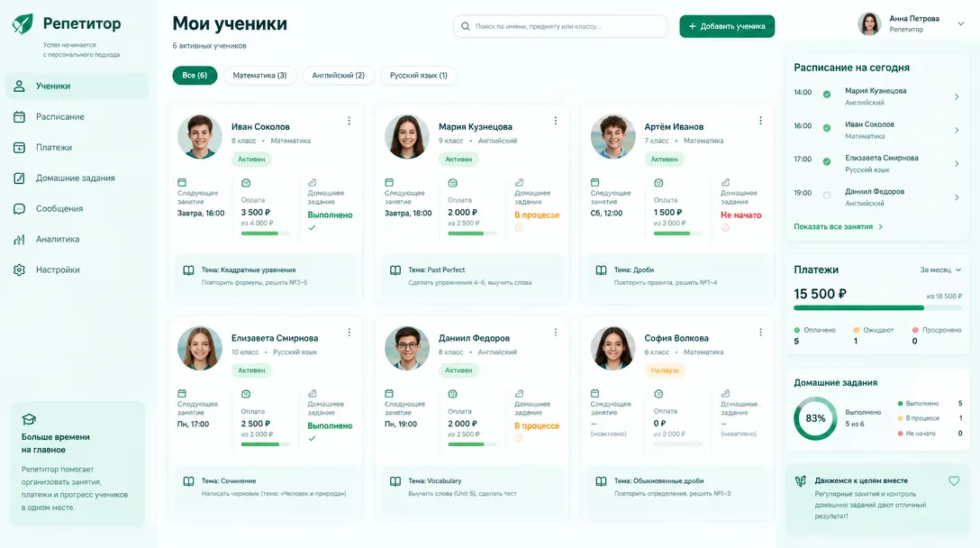Click Иван Соколов 3 500 ₽ payment progress bar
The image size is (980, 548).
(266, 233)
